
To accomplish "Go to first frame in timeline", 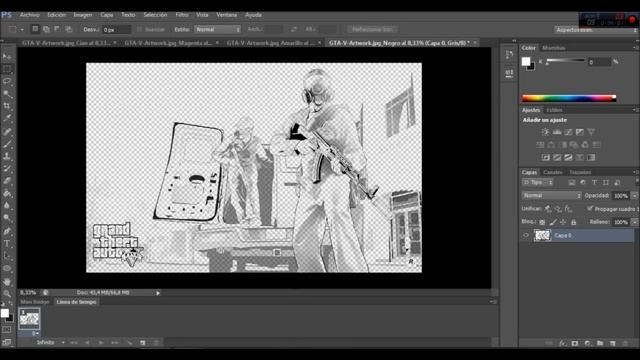I will [74, 342].
